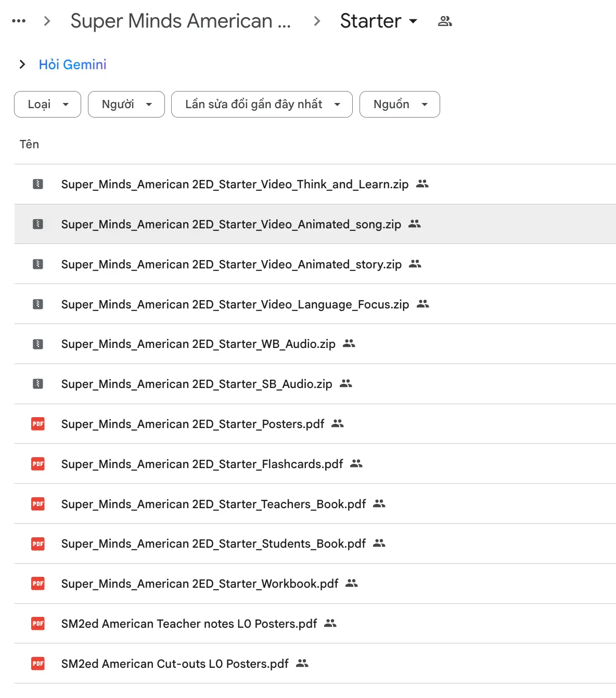Click the zip icon for Starter_SB_Audio
Screen dimensions: 616x698
coord(38,384)
